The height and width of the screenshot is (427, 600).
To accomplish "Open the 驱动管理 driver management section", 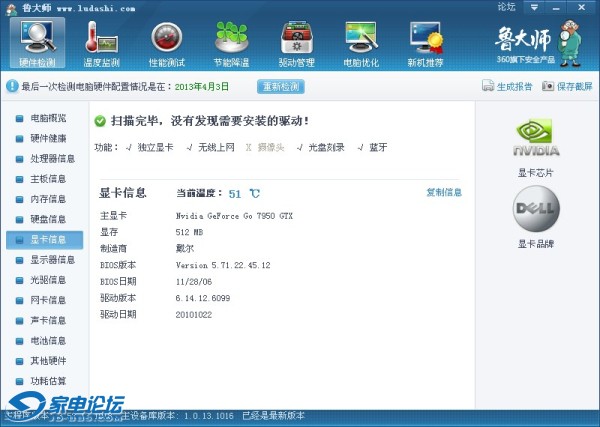I will tap(296, 43).
